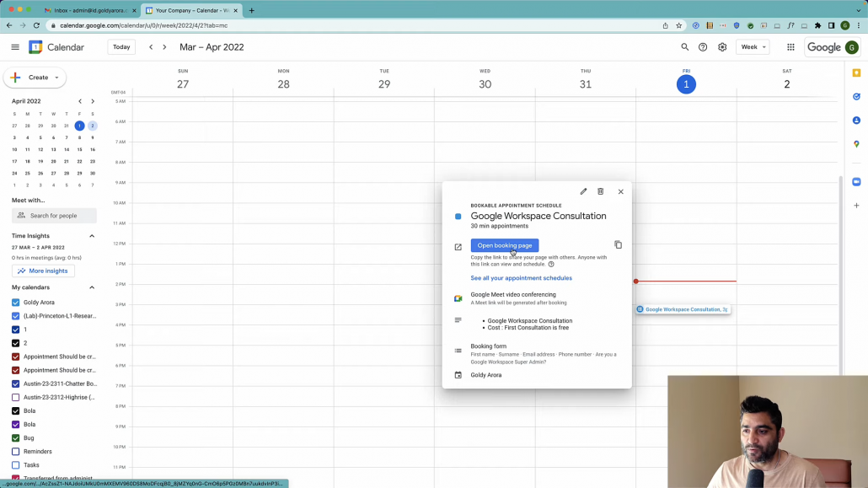
Task: Toggle Austin-23-2311-Chatter calendar checkbox
Action: click(x=15, y=383)
